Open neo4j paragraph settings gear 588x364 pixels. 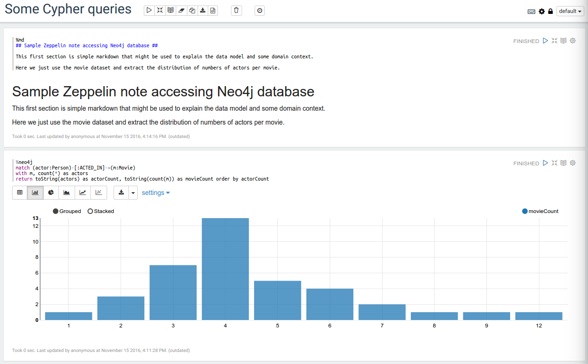tap(573, 163)
